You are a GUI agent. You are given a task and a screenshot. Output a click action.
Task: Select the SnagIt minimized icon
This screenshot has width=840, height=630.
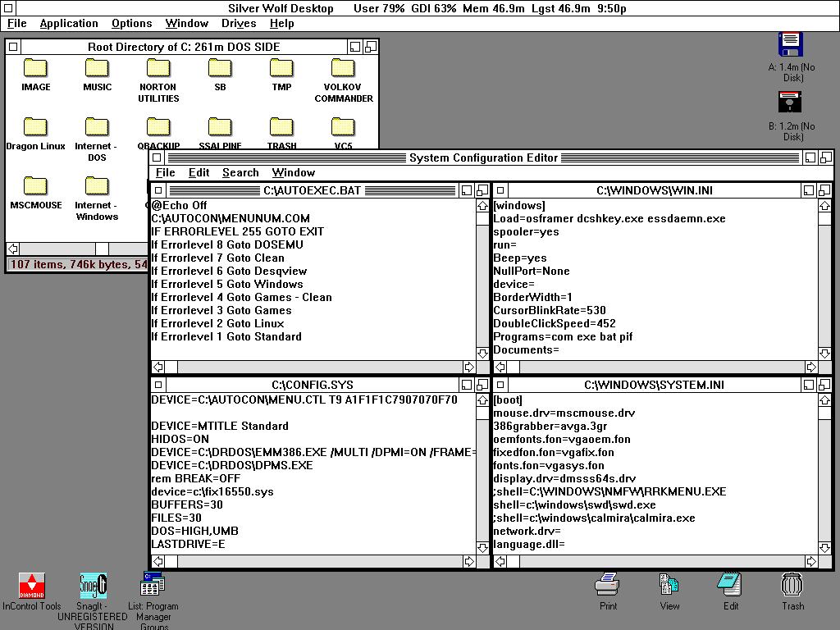[93, 586]
